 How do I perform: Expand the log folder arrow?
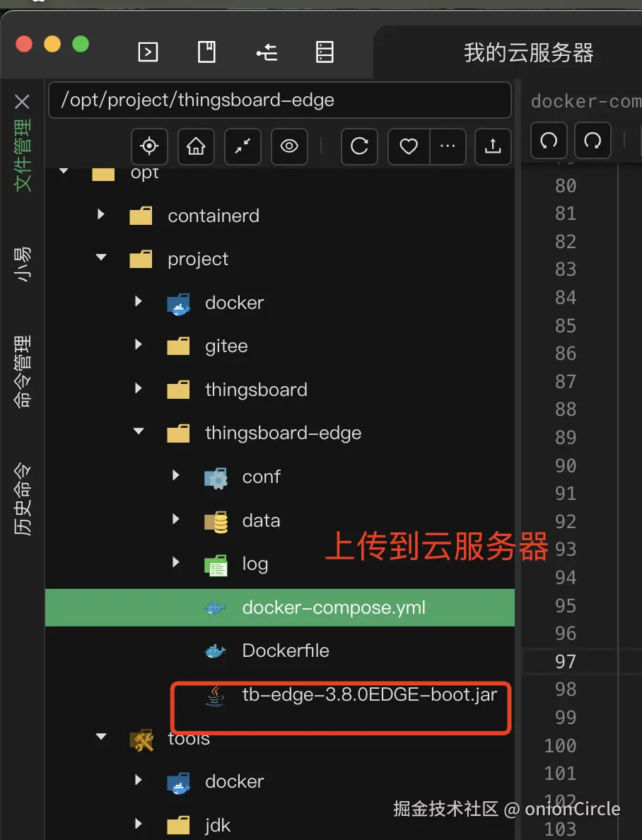pos(176,562)
